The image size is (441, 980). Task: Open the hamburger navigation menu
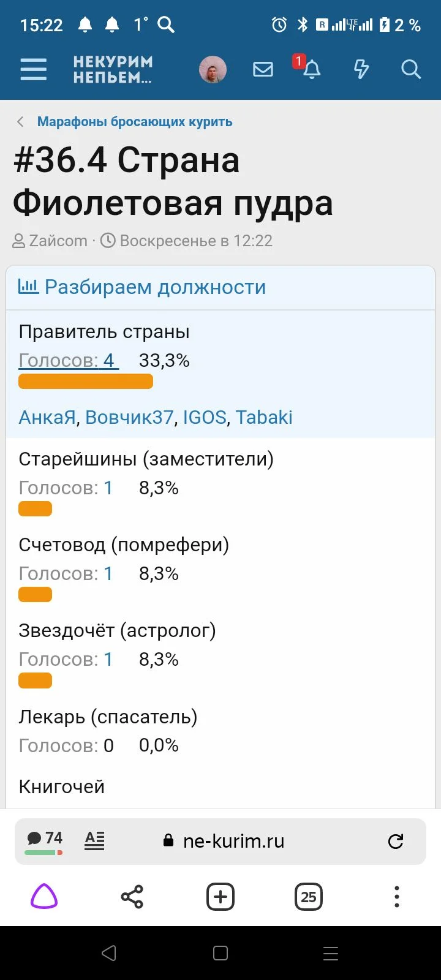(x=34, y=69)
